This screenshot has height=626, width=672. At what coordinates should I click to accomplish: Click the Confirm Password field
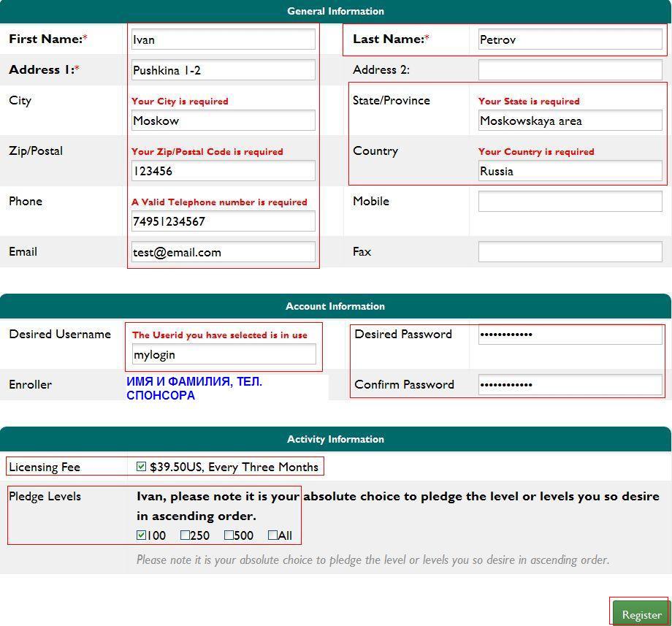[570, 384]
